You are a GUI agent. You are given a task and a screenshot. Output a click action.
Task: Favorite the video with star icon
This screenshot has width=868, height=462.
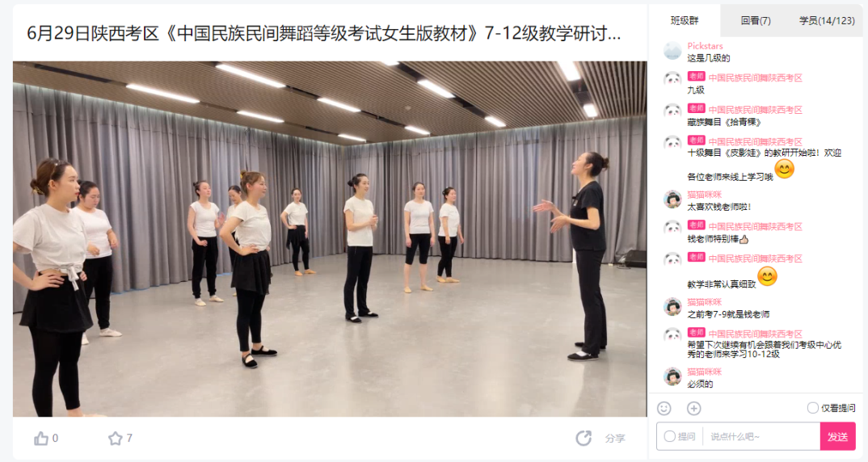tap(115, 439)
